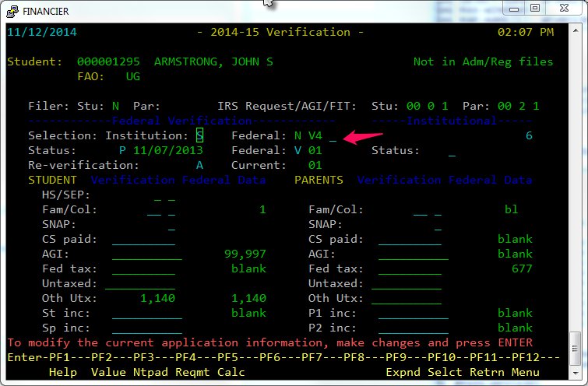Click the 'Not in Adm/Reg files' message
The image size is (588, 386).
point(484,61)
